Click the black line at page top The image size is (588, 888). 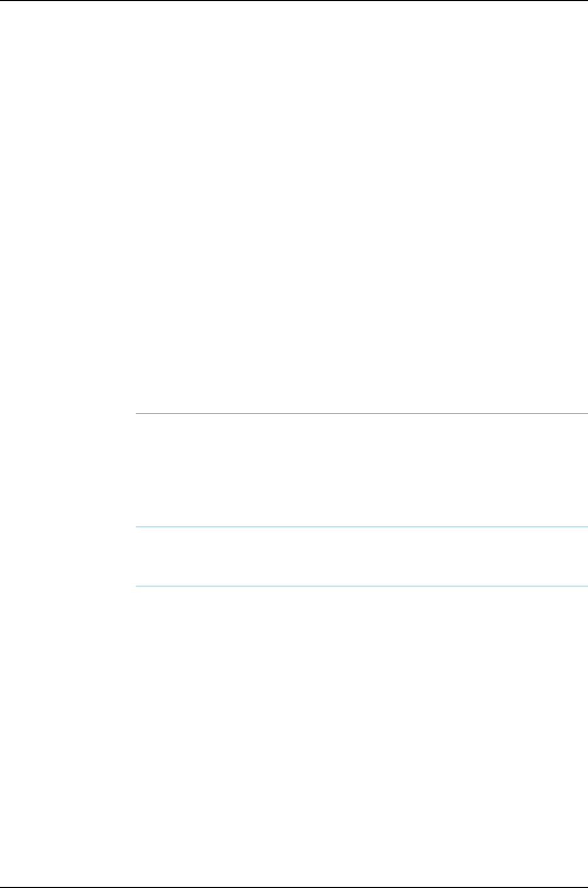(294, 1)
